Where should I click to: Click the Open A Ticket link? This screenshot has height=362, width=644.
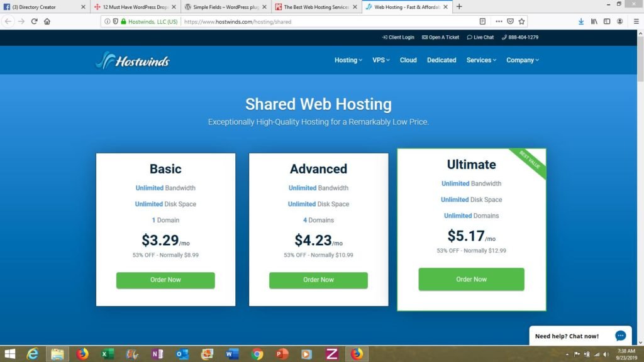coord(440,37)
